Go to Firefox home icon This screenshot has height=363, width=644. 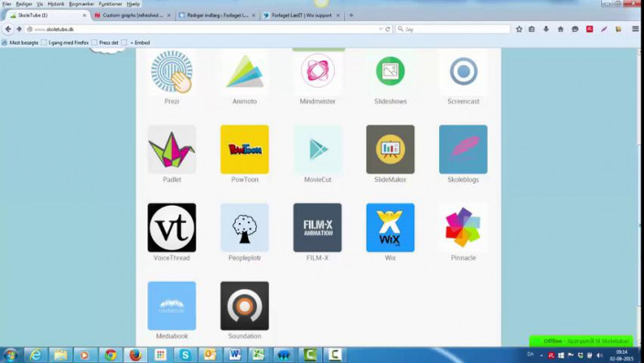[560, 29]
